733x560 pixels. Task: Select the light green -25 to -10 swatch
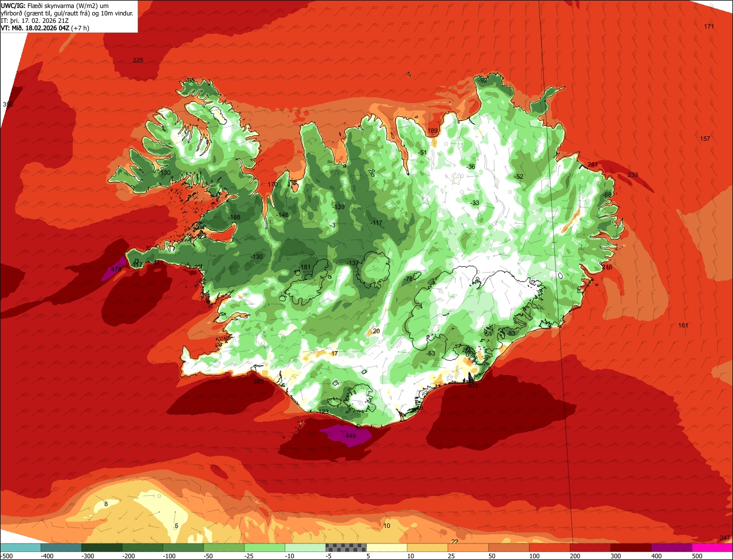point(265,548)
